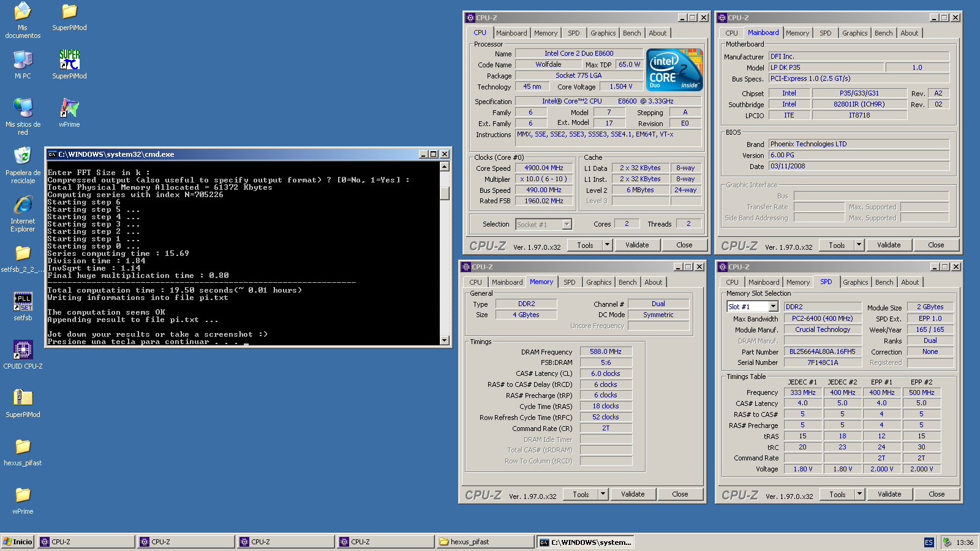The image size is (980, 551).
Task: Open Internet Explorer desktop icon
Action: tap(23, 204)
